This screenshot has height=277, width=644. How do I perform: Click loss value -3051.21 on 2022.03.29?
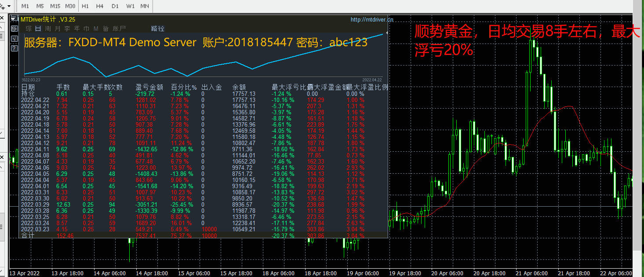point(146,204)
